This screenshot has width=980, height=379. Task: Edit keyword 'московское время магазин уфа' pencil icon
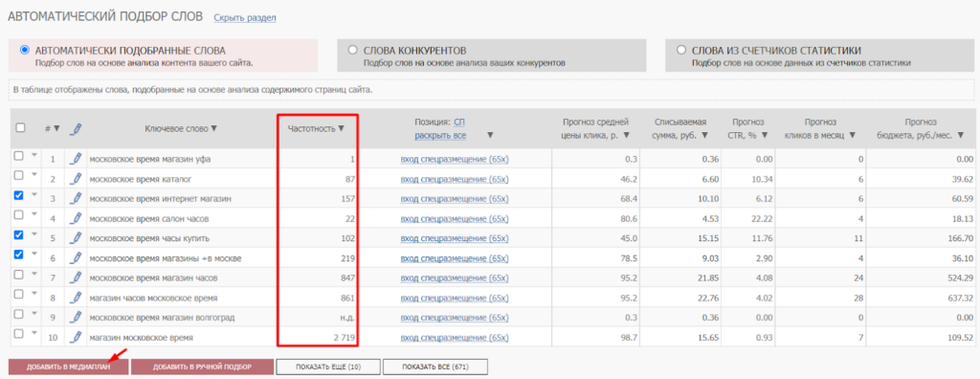[x=76, y=159]
